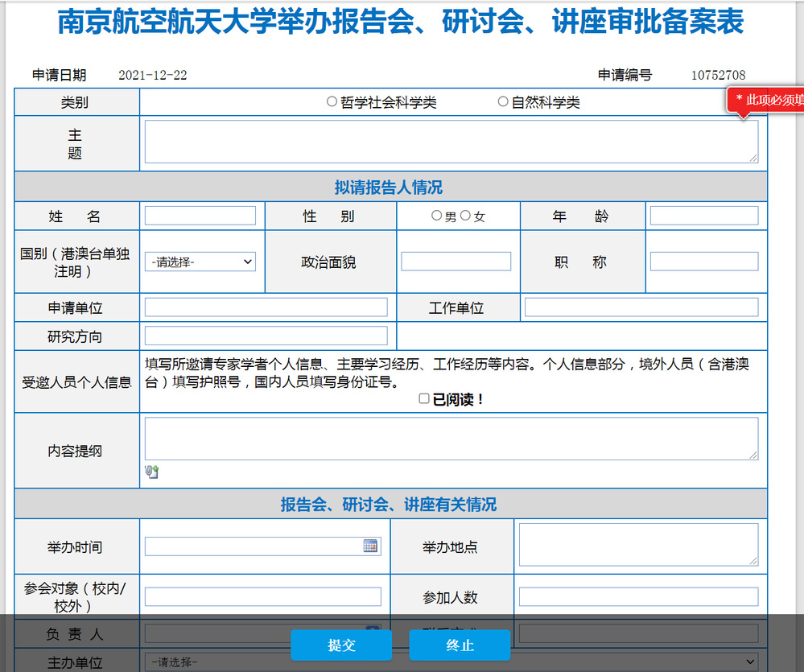804x672 pixels.
Task: Click the 申请单位 input field
Action: pos(266,307)
